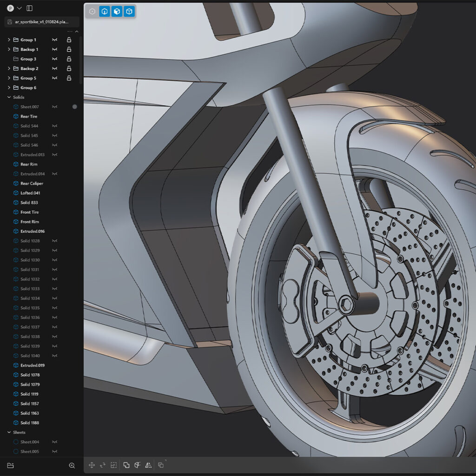Click the magnifier search icon in outliner
The width and height of the screenshot is (476, 476).
(72, 465)
